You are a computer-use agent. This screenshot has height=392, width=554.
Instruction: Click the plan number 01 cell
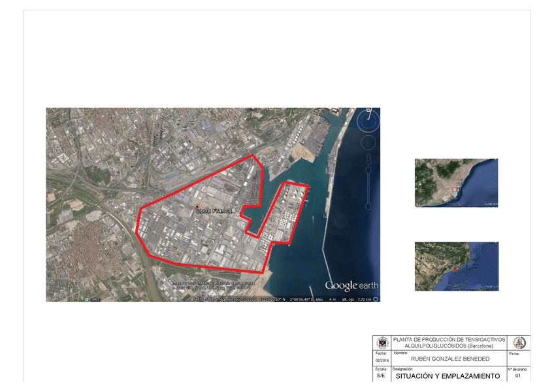[x=518, y=376]
